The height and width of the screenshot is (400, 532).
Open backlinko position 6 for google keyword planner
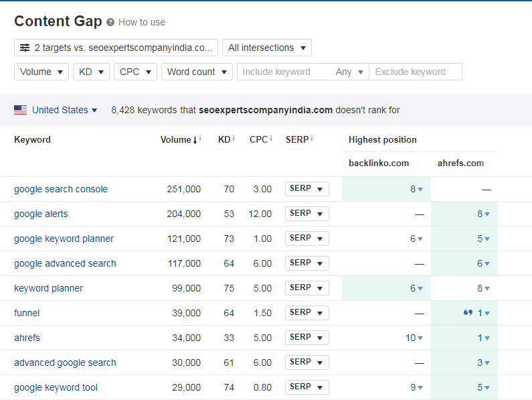[x=416, y=239]
